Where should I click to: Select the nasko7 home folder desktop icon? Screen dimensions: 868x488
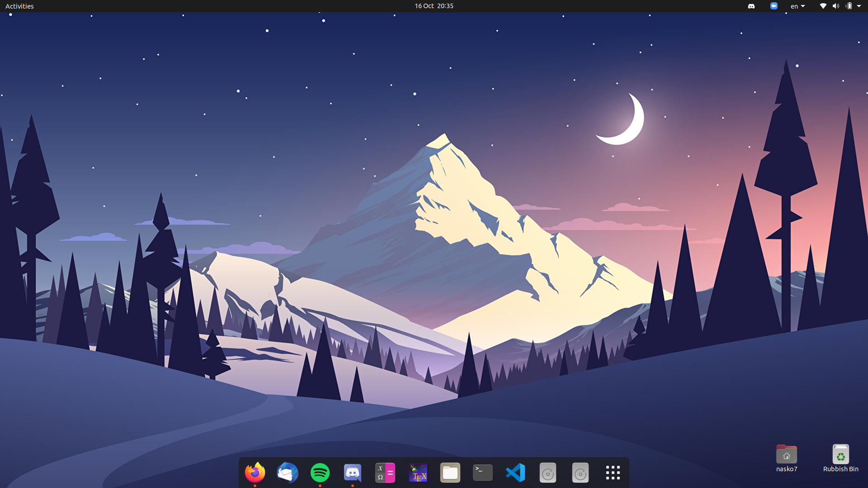coord(787,458)
